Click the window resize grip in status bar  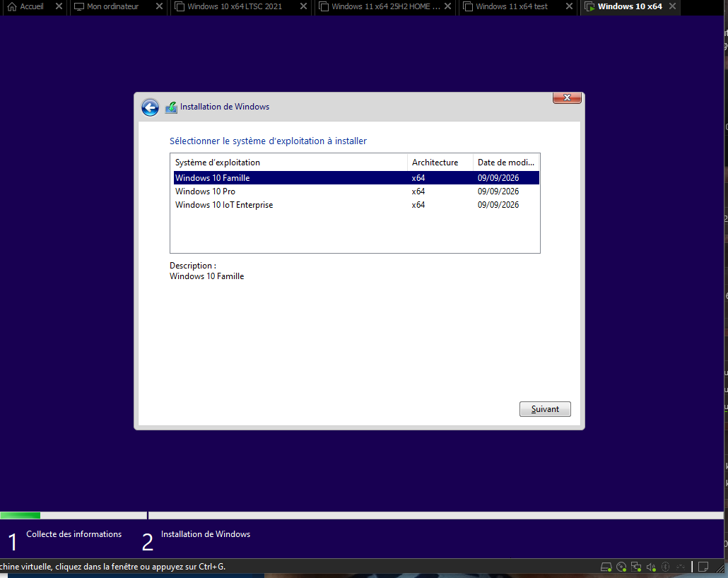pyautogui.click(x=720, y=569)
